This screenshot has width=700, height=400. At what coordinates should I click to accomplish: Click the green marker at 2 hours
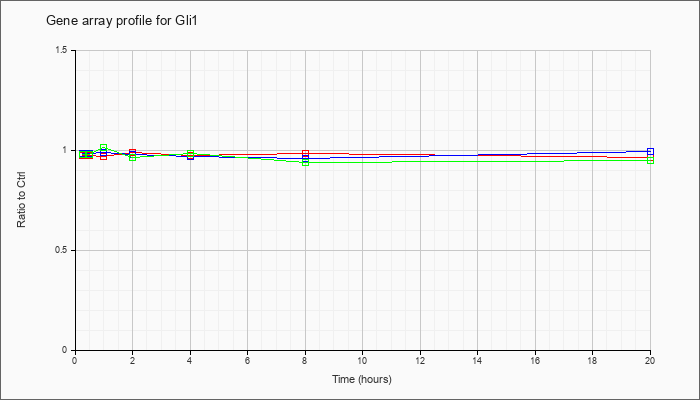(x=132, y=157)
